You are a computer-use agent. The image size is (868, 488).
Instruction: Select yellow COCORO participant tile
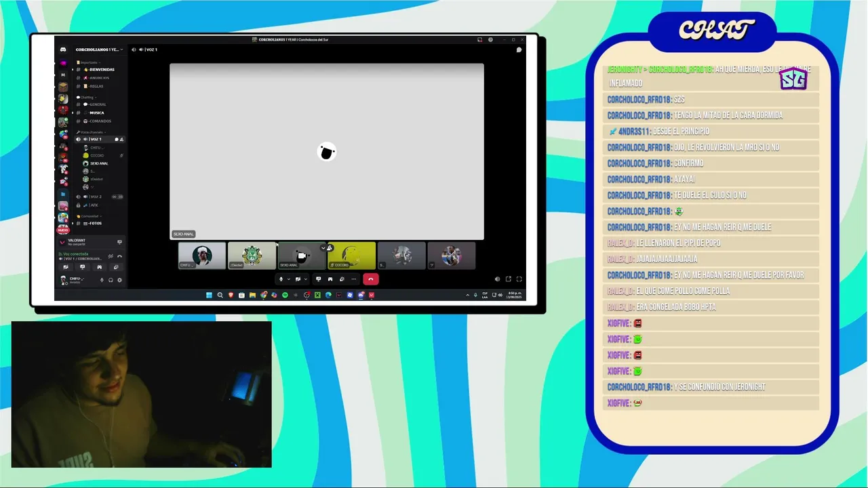tap(351, 256)
